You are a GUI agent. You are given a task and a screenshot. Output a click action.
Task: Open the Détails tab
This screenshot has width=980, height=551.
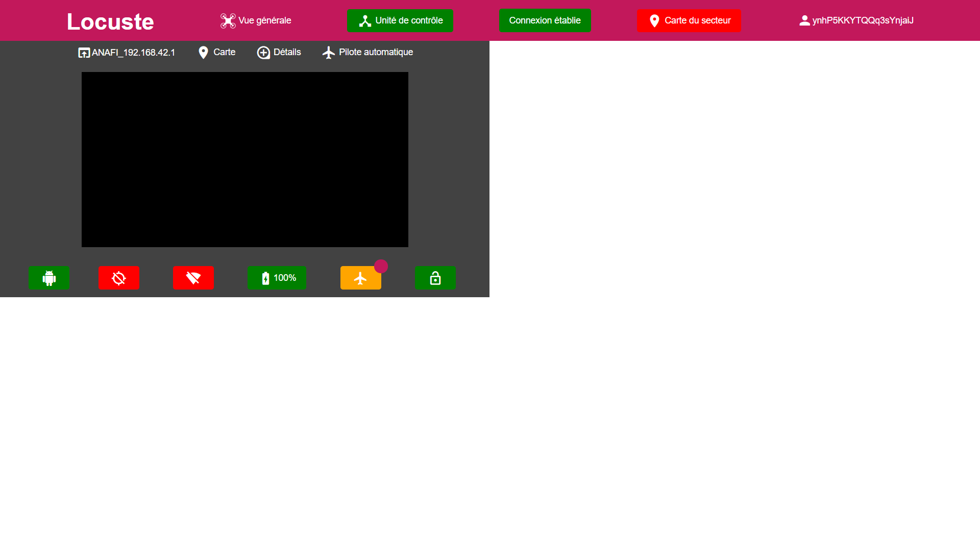pos(279,53)
